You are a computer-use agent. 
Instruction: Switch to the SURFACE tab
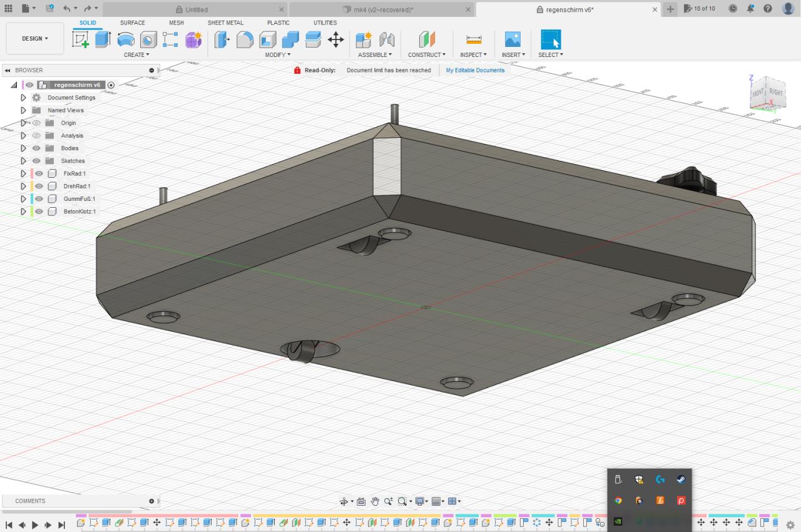tap(132, 23)
